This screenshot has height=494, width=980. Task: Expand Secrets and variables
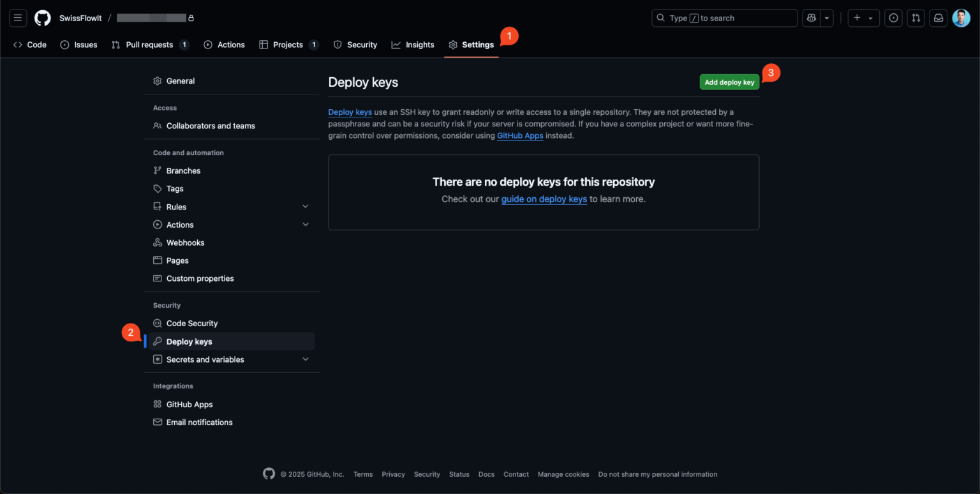coord(306,359)
